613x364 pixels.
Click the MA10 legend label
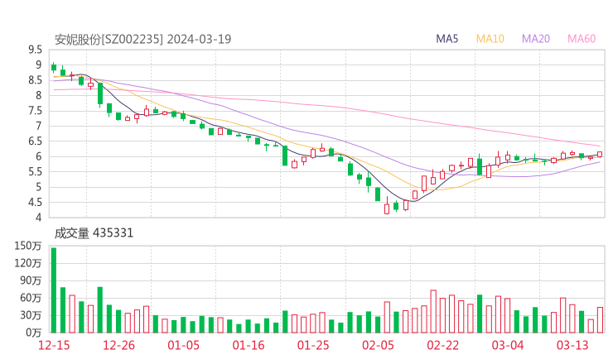pyautogui.click(x=490, y=39)
